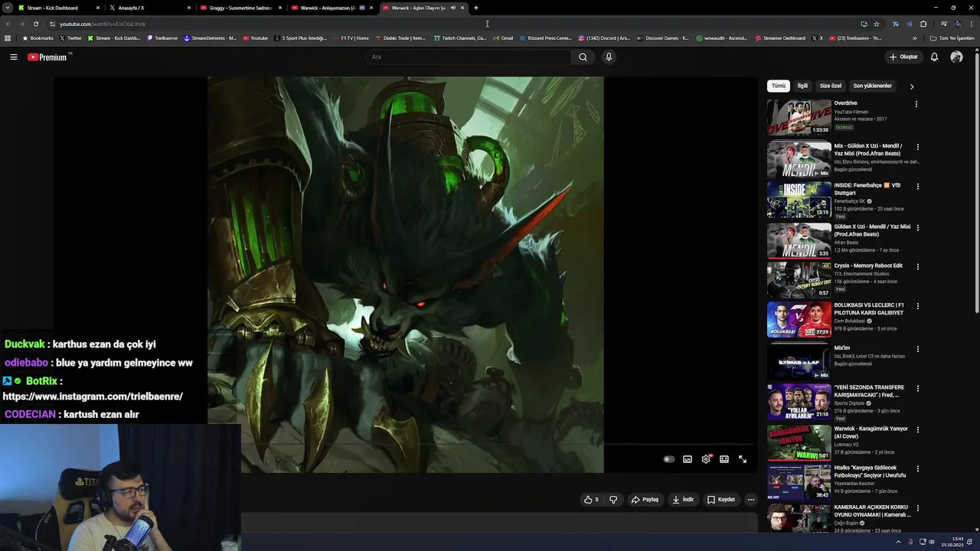The width and height of the screenshot is (980, 551).
Task: Open the apps grid in bookmarks bar
Action: tap(8, 38)
